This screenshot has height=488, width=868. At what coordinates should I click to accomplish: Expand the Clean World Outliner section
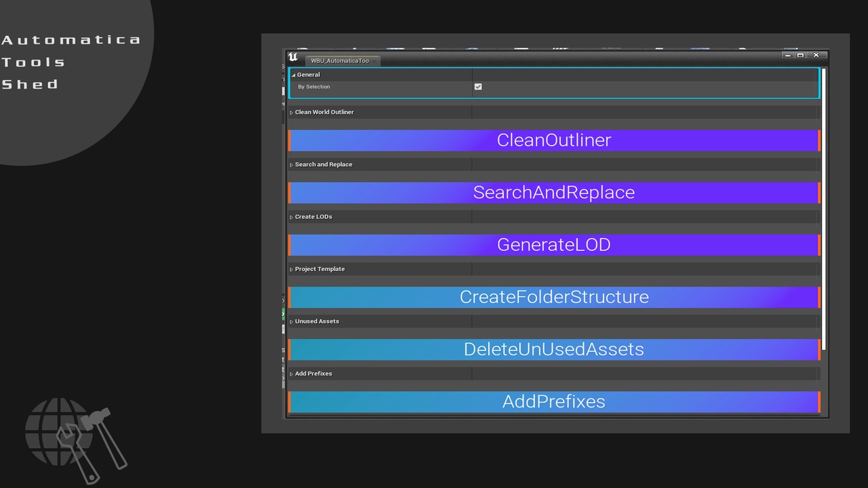tap(292, 113)
